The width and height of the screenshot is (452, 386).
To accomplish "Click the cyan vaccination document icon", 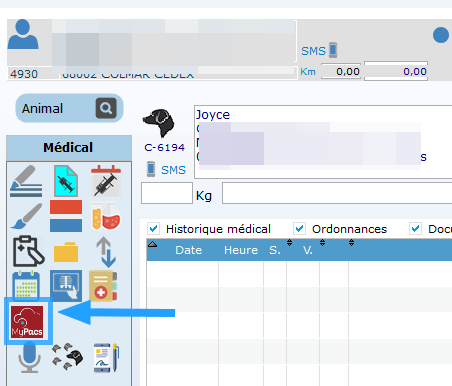I will pyautogui.click(x=66, y=181).
